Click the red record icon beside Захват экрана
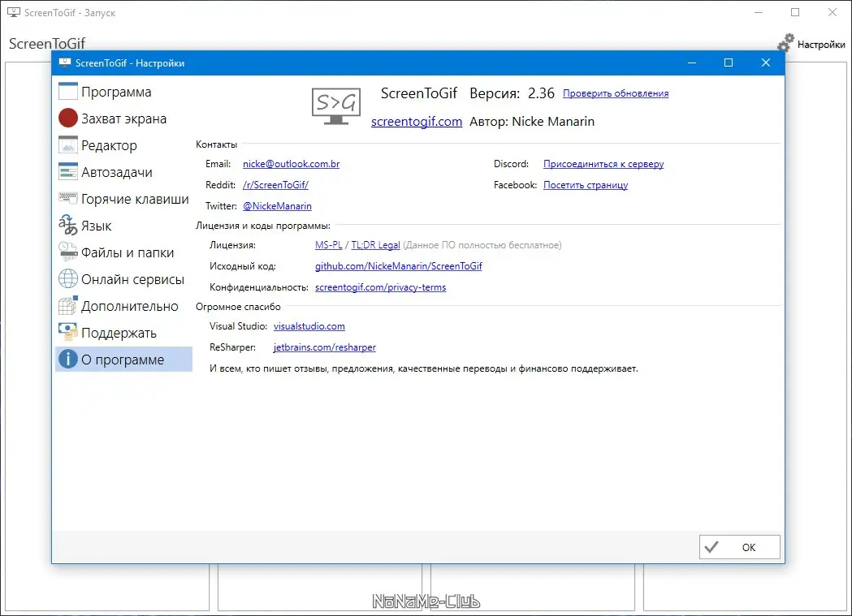Screen dimensions: 852x616 coord(68,118)
